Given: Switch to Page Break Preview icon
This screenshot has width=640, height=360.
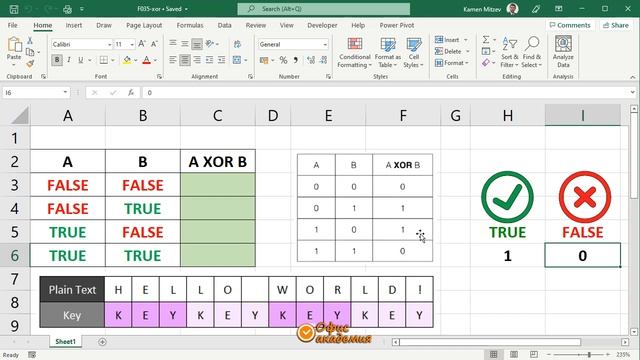Looking at the screenshot, I should click(534, 354).
